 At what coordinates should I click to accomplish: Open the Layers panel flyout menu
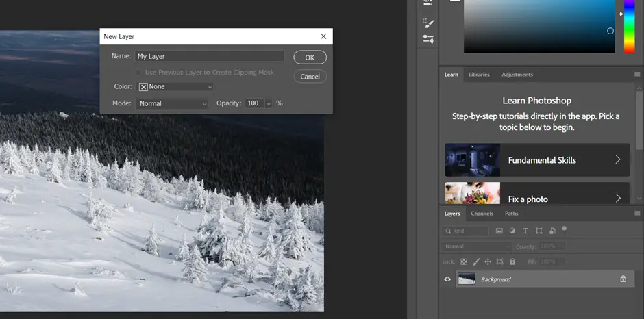(637, 213)
